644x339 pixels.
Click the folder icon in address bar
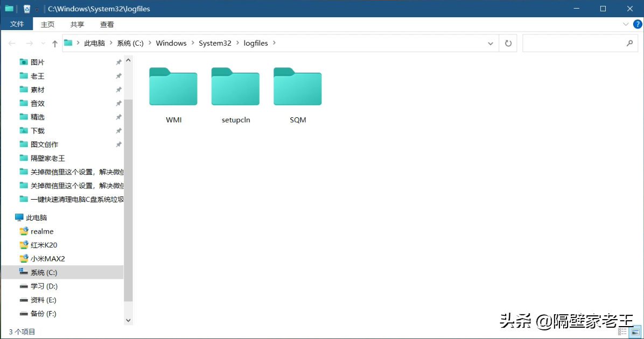point(68,43)
